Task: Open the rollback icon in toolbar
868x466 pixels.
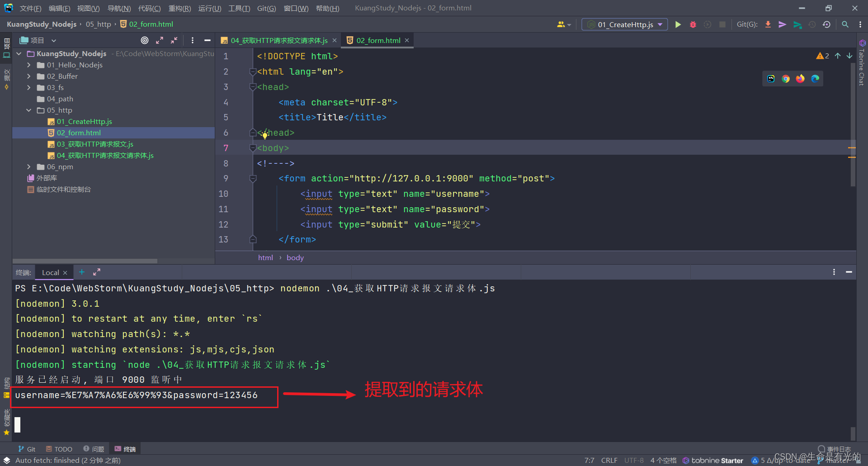Action: click(826, 24)
